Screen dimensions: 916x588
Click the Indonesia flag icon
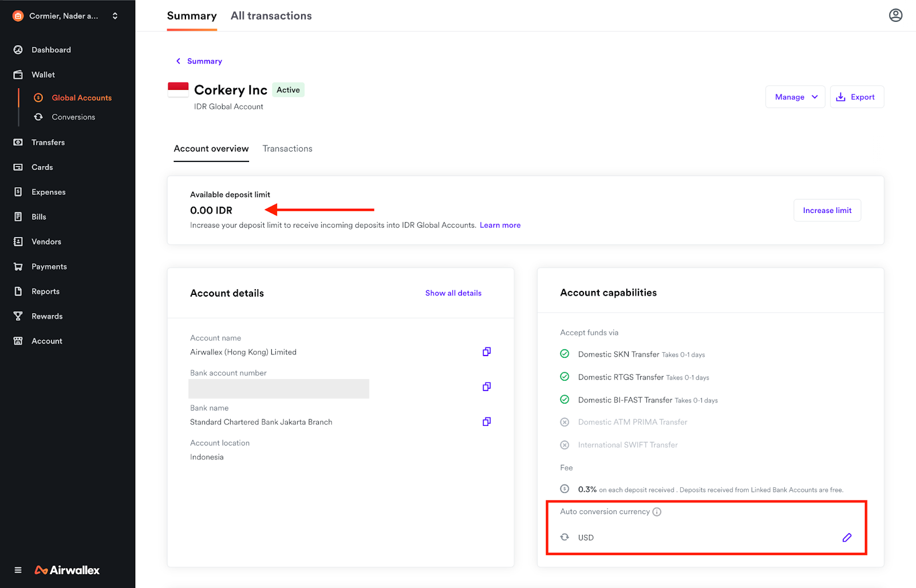178,90
